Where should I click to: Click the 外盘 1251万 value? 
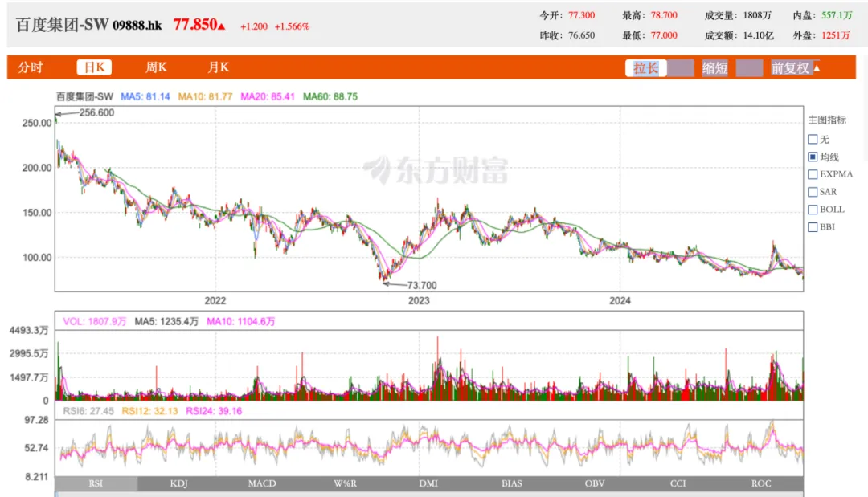(x=835, y=35)
